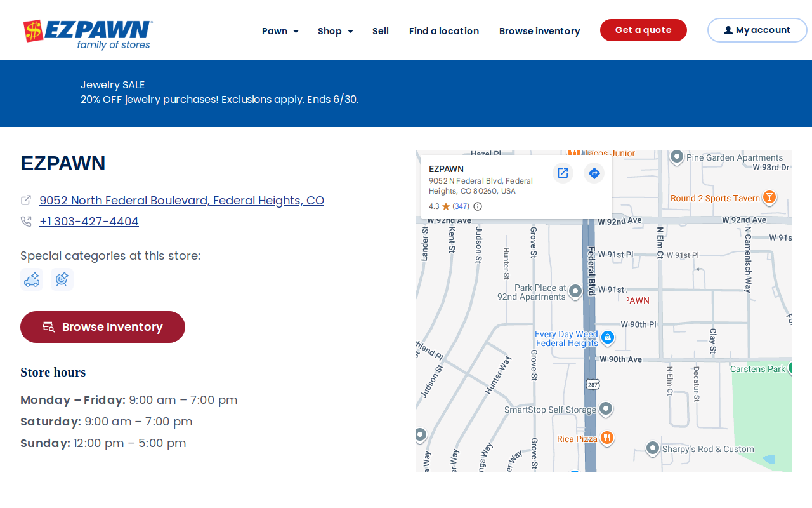Click the Round 2 Sports Tavern cocktail pin
Image resolution: width=812 pixels, height=508 pixels.
click(769, 197)
